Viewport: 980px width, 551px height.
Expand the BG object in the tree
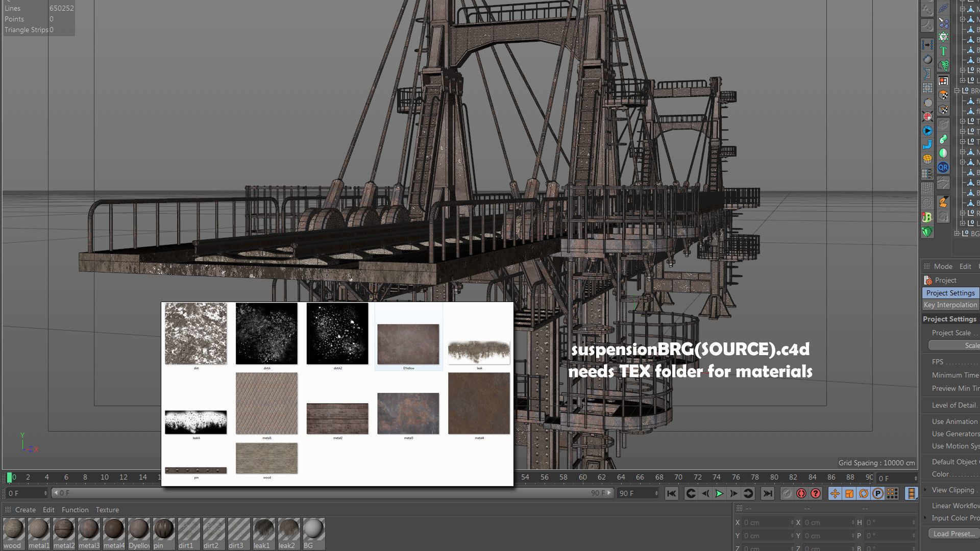[x=957, y=234]
